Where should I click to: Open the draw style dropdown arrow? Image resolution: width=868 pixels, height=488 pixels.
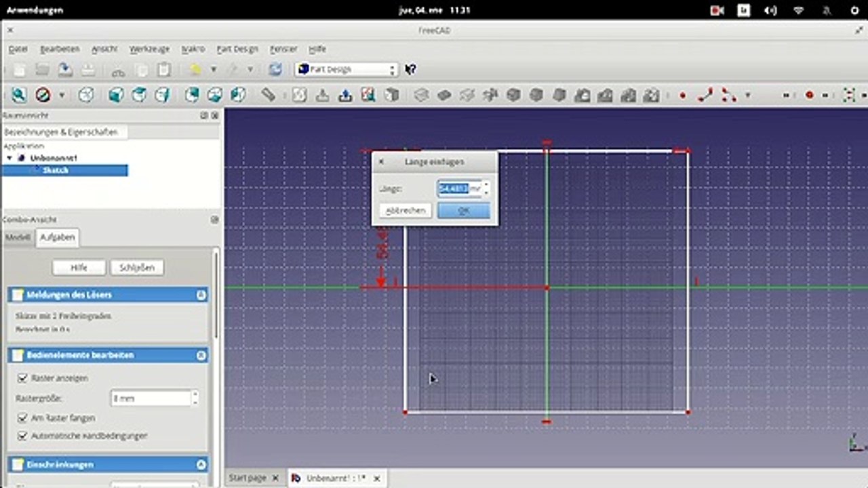click(x=62, y=96)
